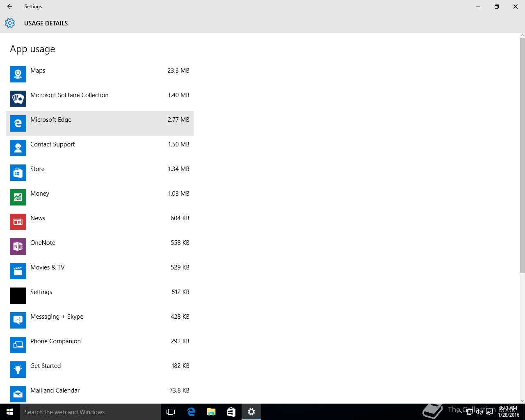This screenshot has width=525, height=420.
Task: Open the Action Center notifications icon
Action: click(489, 412)
